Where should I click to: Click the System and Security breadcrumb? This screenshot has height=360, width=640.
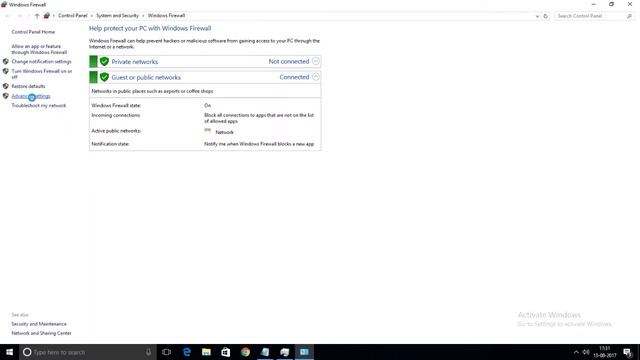tap(118, 16)
